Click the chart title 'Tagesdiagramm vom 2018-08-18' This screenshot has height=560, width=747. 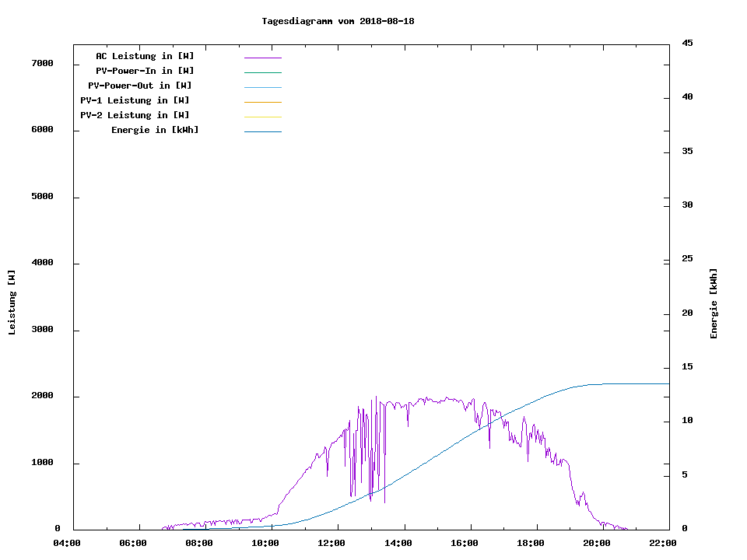tap(338, 21)
